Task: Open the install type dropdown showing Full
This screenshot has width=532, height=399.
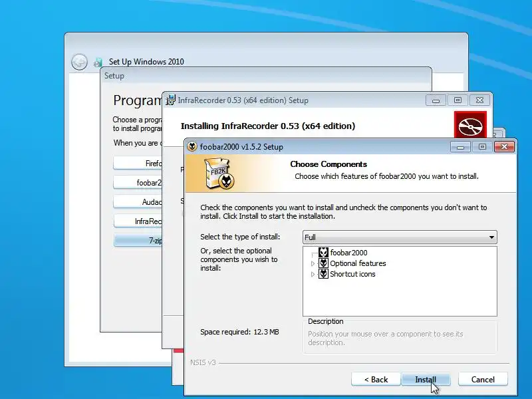Action: click(x=400, y=237)
